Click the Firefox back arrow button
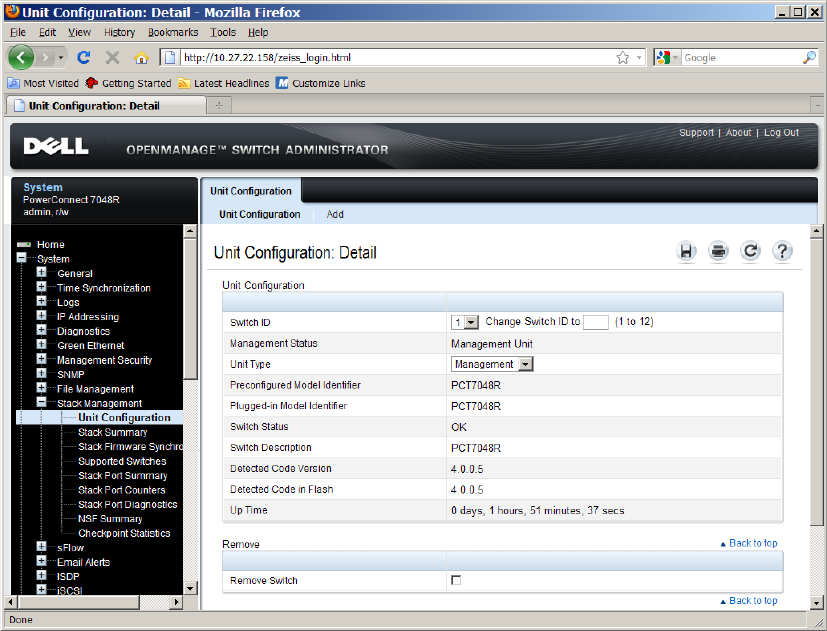This screenshot has height=631, width=827. (x=21, y=57)
